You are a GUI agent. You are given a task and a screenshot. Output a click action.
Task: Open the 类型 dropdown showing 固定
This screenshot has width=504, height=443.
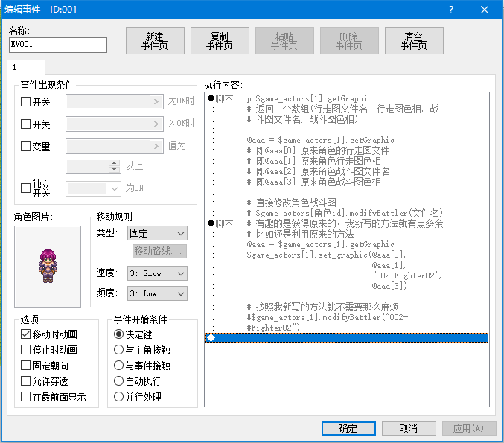[158, 233]
